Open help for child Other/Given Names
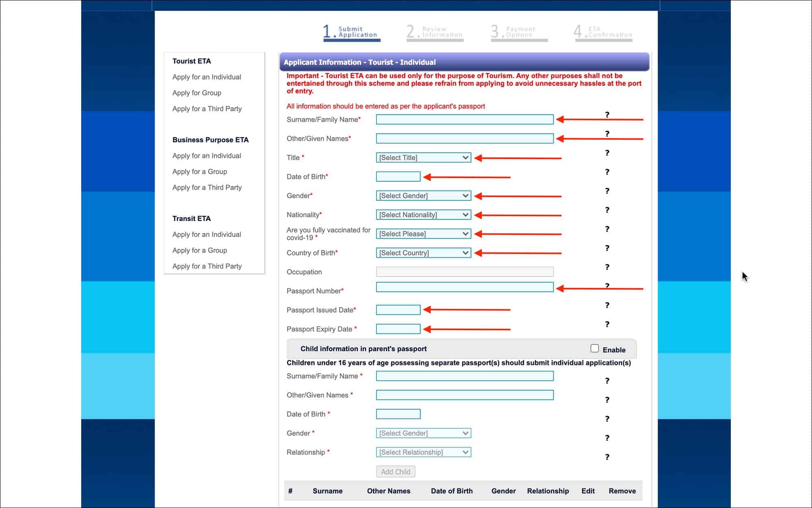This screenshot has width=812, height=508. coord(607,400)
